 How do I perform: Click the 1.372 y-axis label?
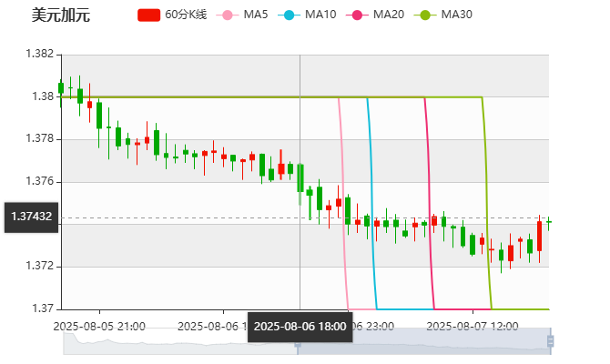[x=40, y=266]
